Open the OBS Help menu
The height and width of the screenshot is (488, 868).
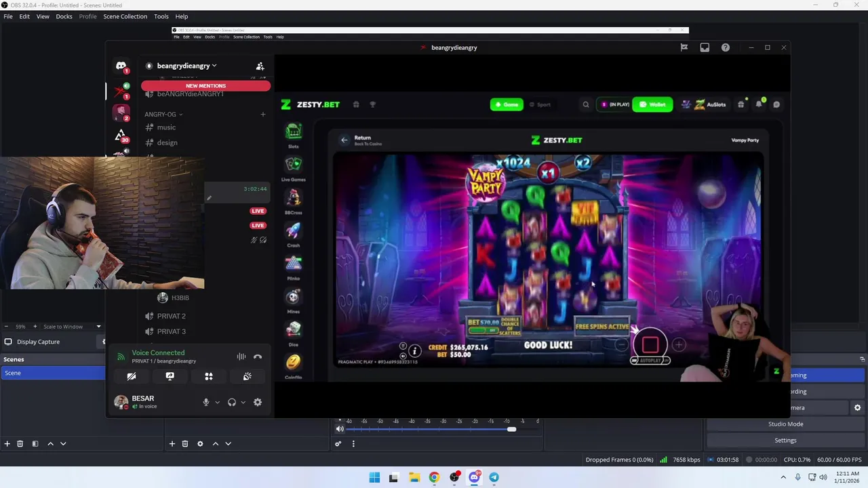click(182, 16)
